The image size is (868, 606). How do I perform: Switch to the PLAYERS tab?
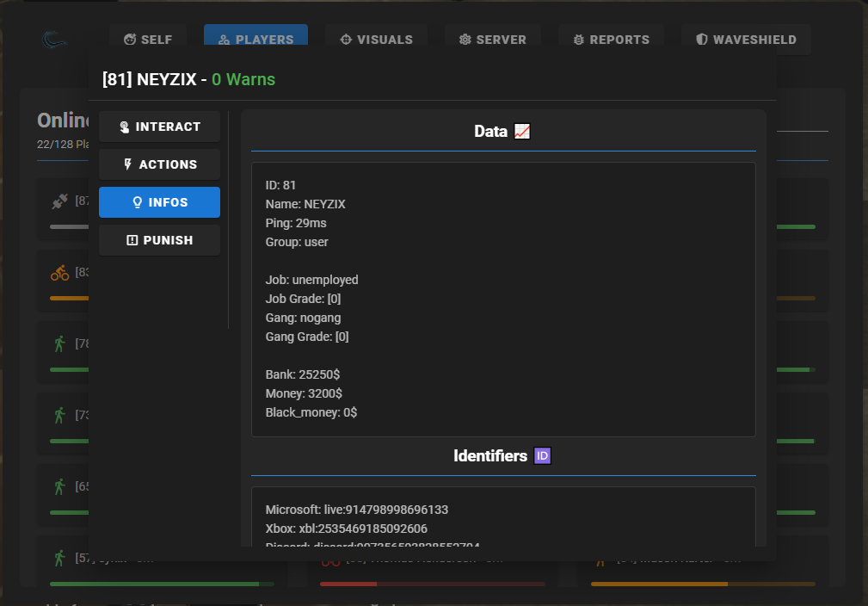pyautogui.click(x=255, y=39)
